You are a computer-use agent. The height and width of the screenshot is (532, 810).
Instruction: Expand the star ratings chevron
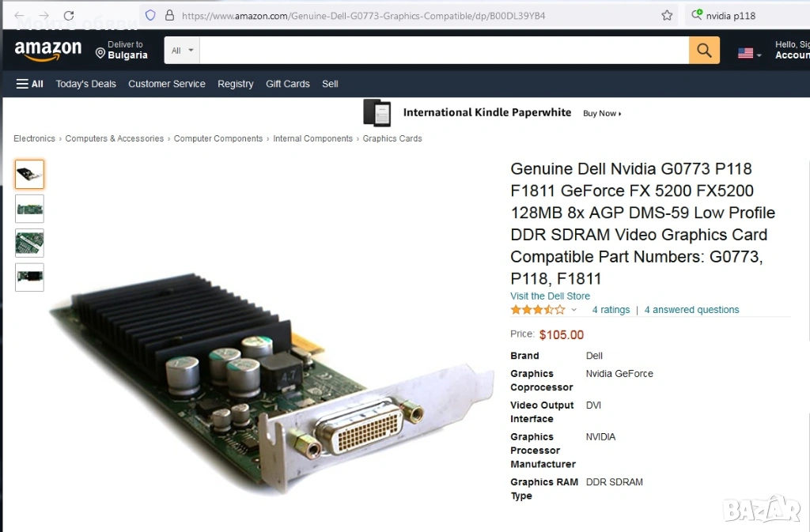tap(573, 310)
